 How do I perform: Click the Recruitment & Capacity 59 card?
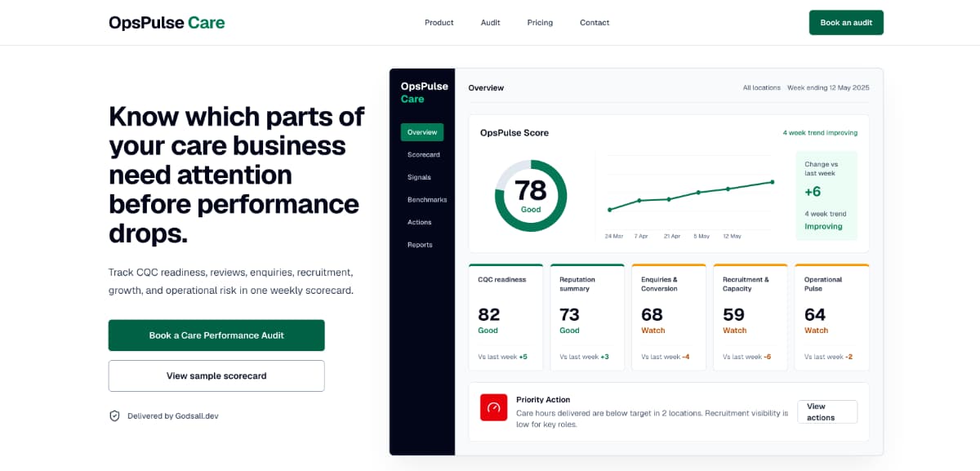tap(751, 318)
